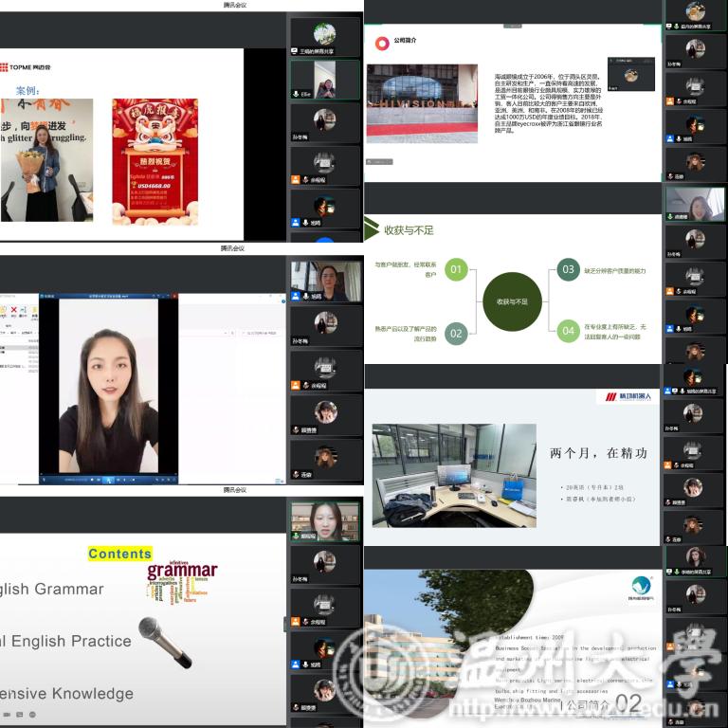This screenshot has height=728, width=728.
Task: Click the floating mini video on 公司简介 slide
Action: (631, 74)
